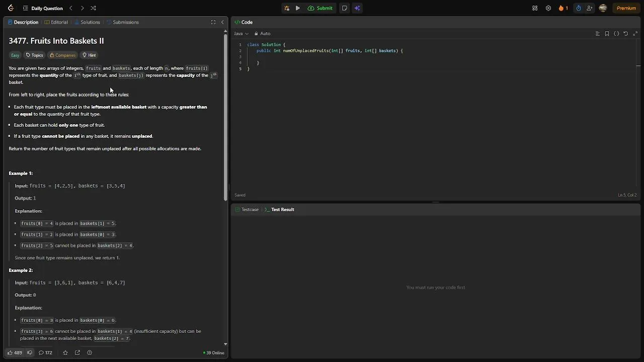Image resolution: width=644 pixels, height=362 pixels.
Task: Dislike the problem with the thumbs down
Action: [x=30, y=352]
